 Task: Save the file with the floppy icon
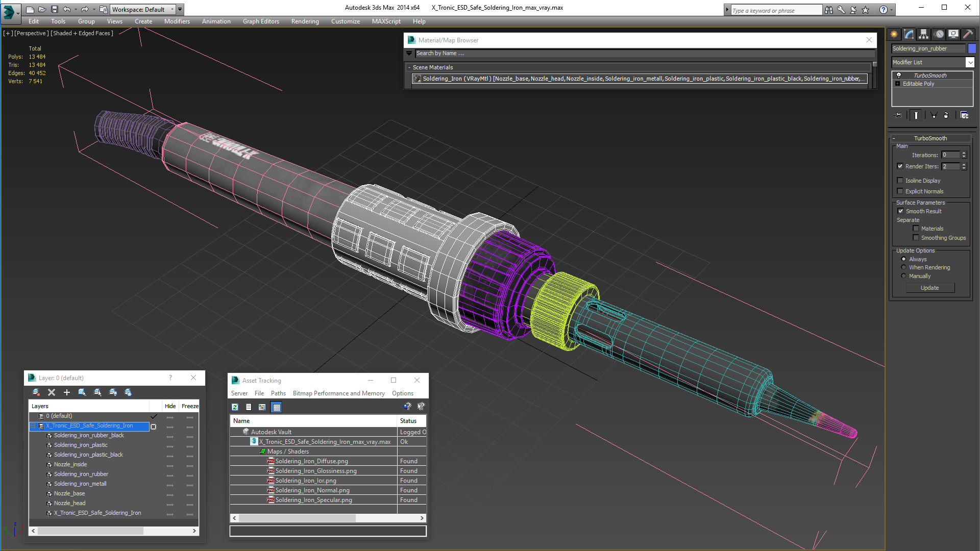[55, 9]
